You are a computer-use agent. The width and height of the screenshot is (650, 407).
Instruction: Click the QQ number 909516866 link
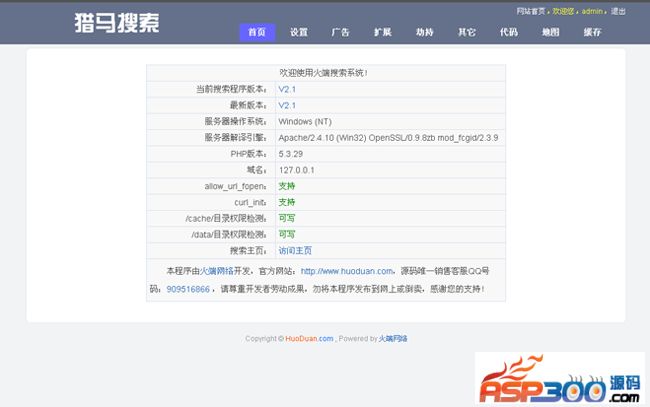(188, 289)
